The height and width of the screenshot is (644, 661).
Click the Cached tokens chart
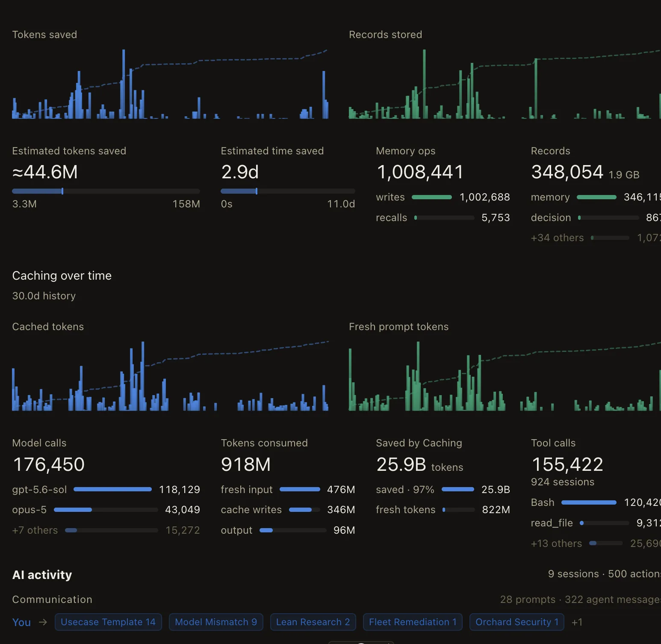[170, 376]
